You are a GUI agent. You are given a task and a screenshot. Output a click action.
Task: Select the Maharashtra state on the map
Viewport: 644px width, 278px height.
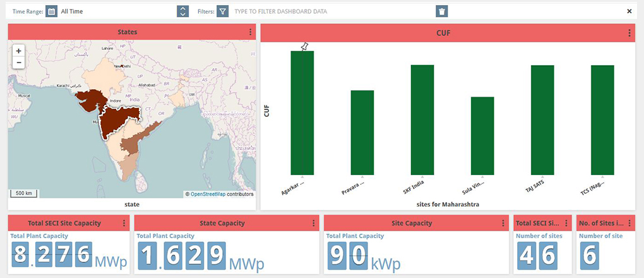coord(117,120)
